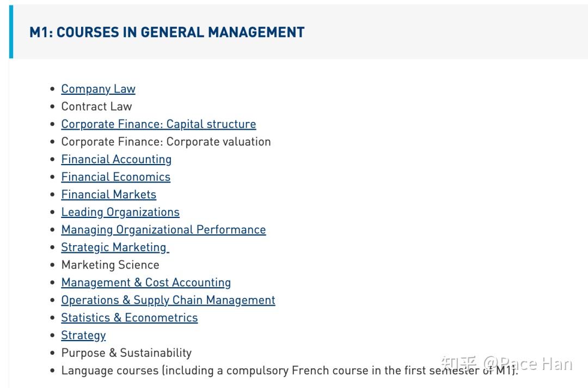The height and width of the screenshot is (388, 588).
Task: Open Management & Cost Accounting link
Action: pos(146,283)
